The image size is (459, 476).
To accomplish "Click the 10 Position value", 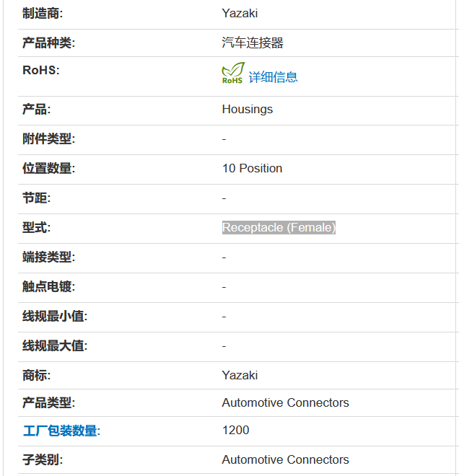I will [252, 168].
